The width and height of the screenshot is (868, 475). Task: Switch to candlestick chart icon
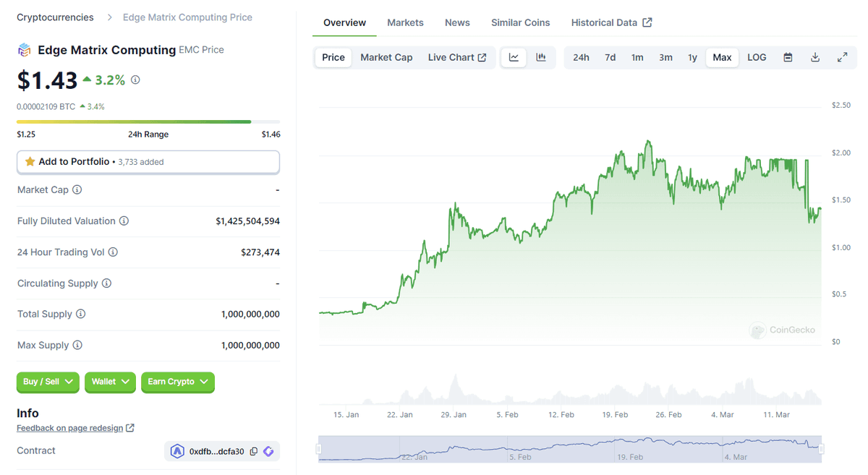(x=541, y=57)
